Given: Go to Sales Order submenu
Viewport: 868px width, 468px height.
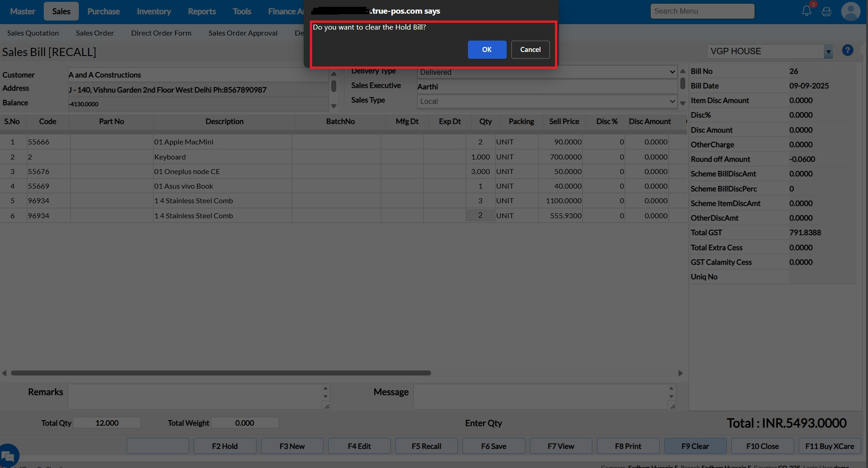Looking at the screenshot, I should tap(95, 33).
